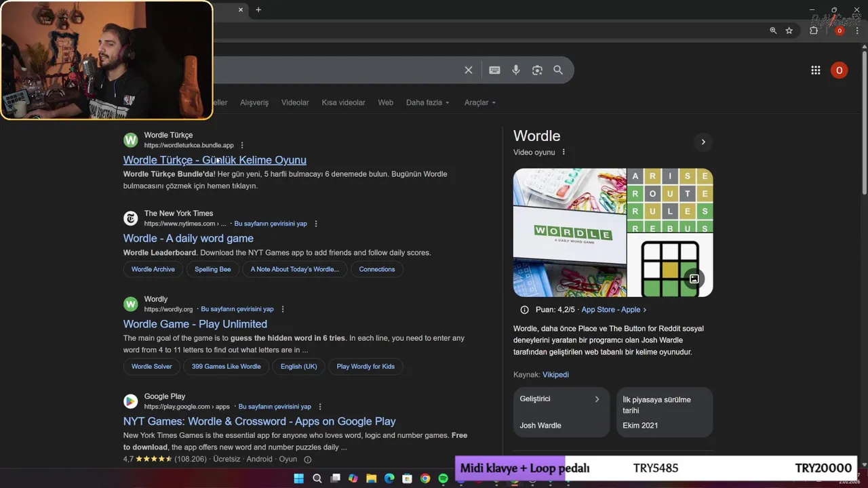Switch to the Web tab
Viewport: 868px width, 488px height.
click(385, 102)
